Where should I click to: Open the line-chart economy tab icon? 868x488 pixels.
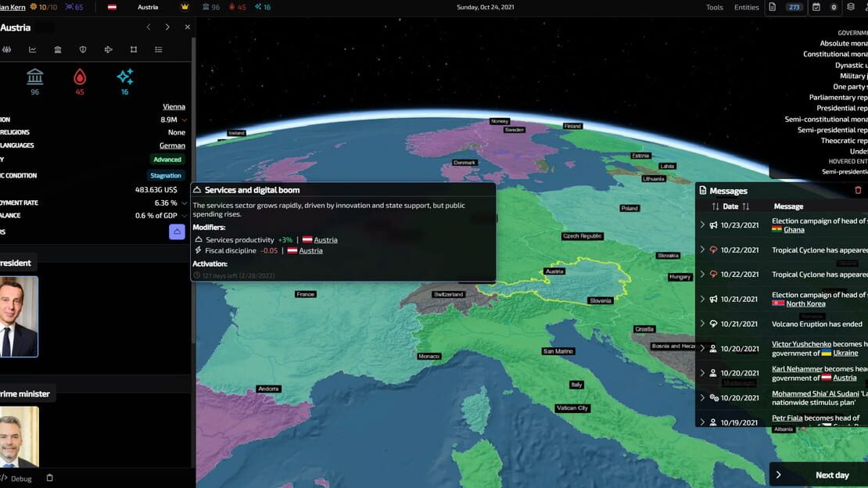pos(33,50)
